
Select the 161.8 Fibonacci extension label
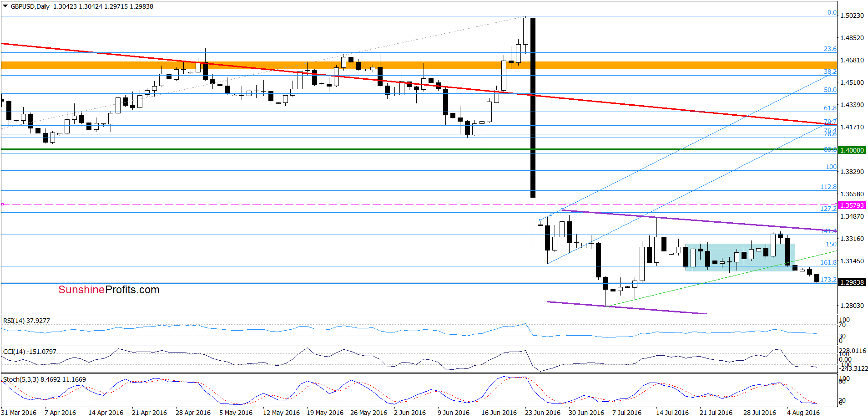click(x=828, y=262)
